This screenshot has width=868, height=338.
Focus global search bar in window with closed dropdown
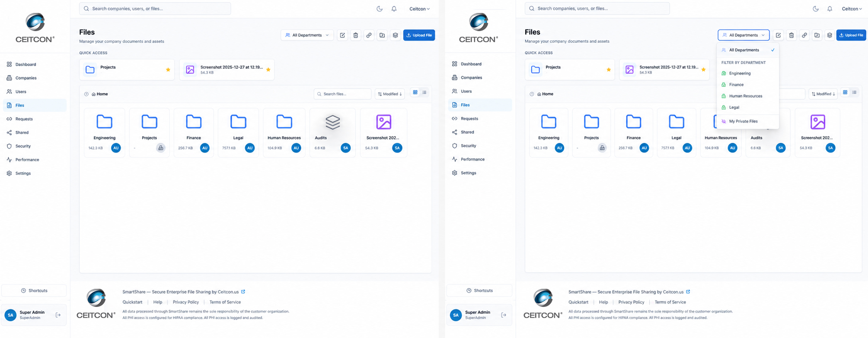click(x=155, y=9)
